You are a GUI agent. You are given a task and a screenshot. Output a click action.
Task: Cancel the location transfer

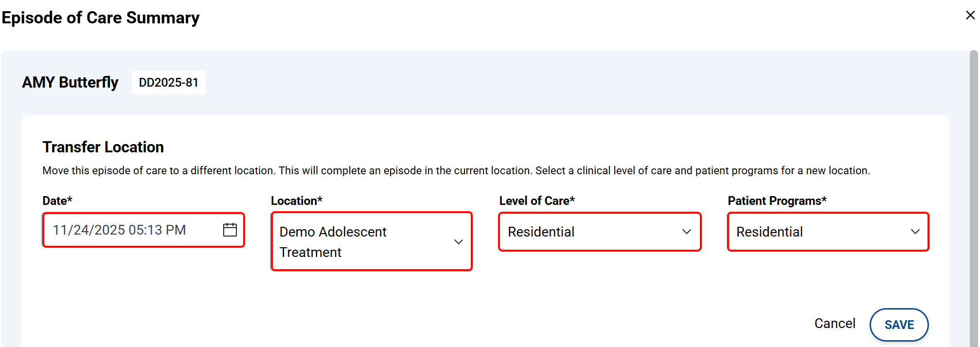pyautogui.click(x=835, y=324)
